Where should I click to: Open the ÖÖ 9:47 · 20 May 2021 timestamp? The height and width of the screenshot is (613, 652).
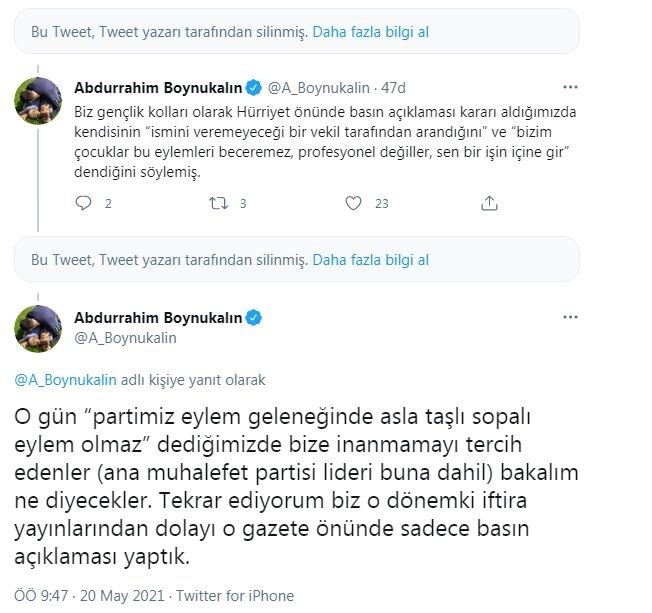(89, 596)
